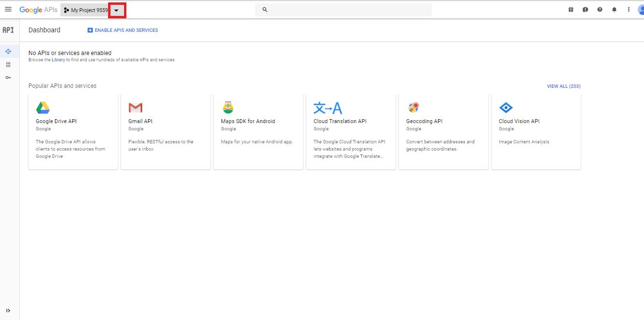
Task: Click the API section icon in sidebar
Action: pos(8,30)
